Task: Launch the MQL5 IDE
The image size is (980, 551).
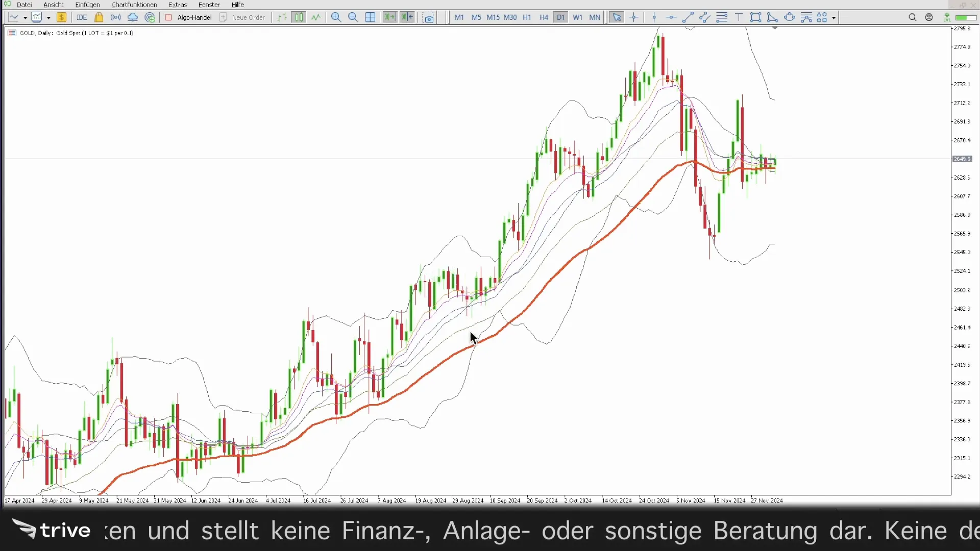Action: click(x=82, y=17)
